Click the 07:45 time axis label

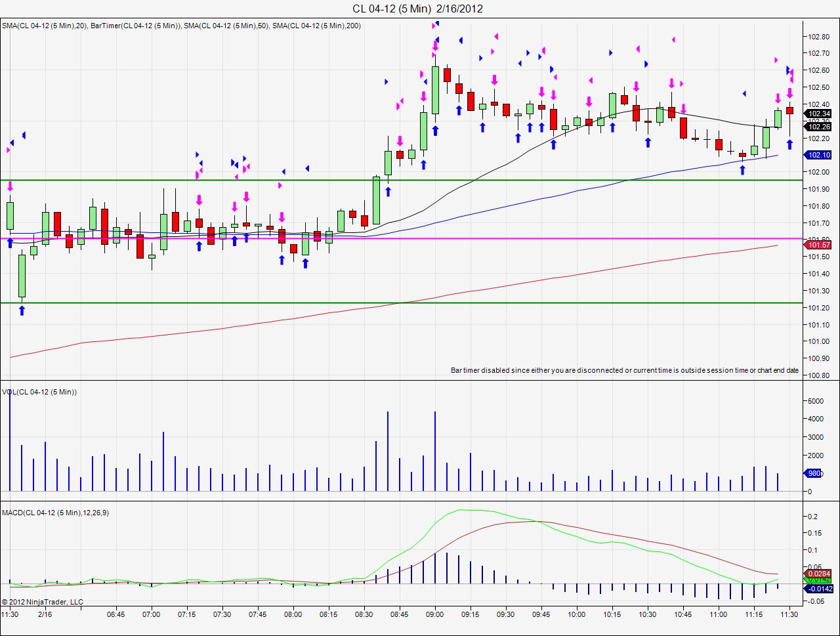point(258,614)
